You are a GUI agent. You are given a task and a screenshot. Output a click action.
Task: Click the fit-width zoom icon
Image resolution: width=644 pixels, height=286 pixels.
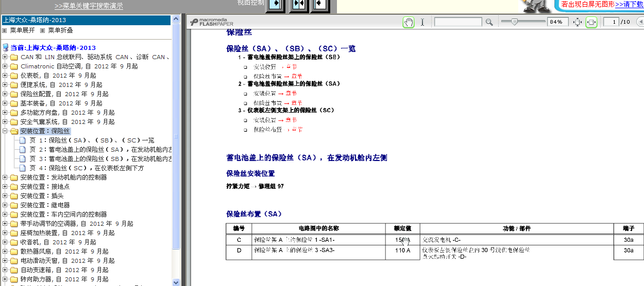pyautogui.click(x=591, y=22)
